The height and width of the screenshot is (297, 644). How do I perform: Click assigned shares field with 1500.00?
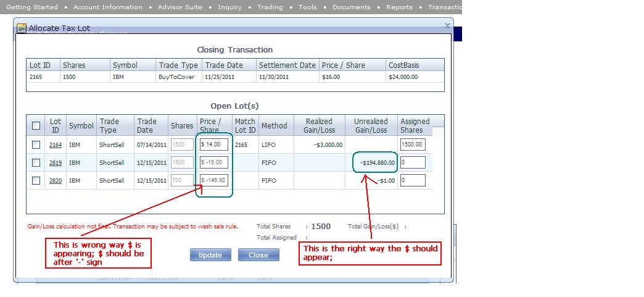point(413,144)
